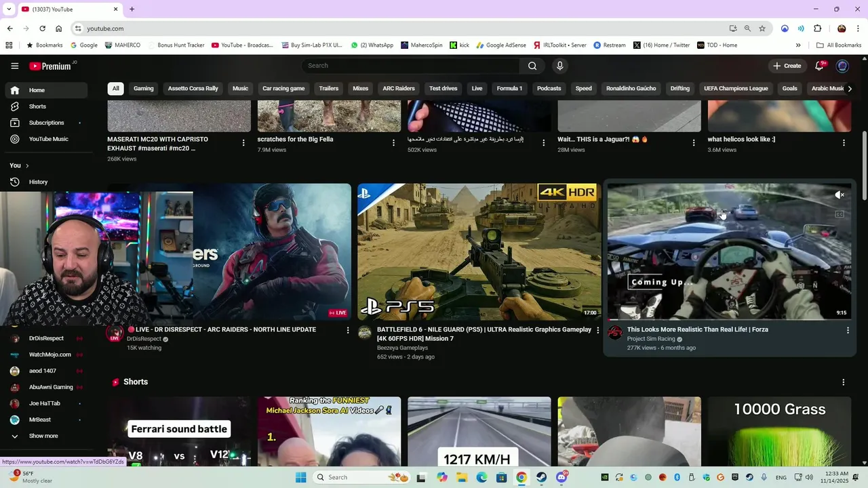Image resolution: width=868 pixels, height=488 pixels.
Task: Select the ARC Raiders chip
Action: [x=399, y=89]
